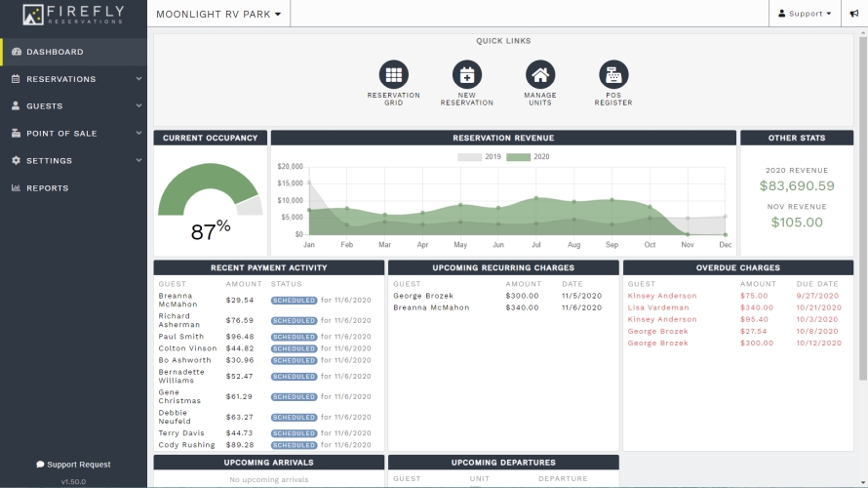The height and width of the screenshot is (488, 868).
Task: Click the New Reservation calendar-plus icon
Action: pos(466,74)
